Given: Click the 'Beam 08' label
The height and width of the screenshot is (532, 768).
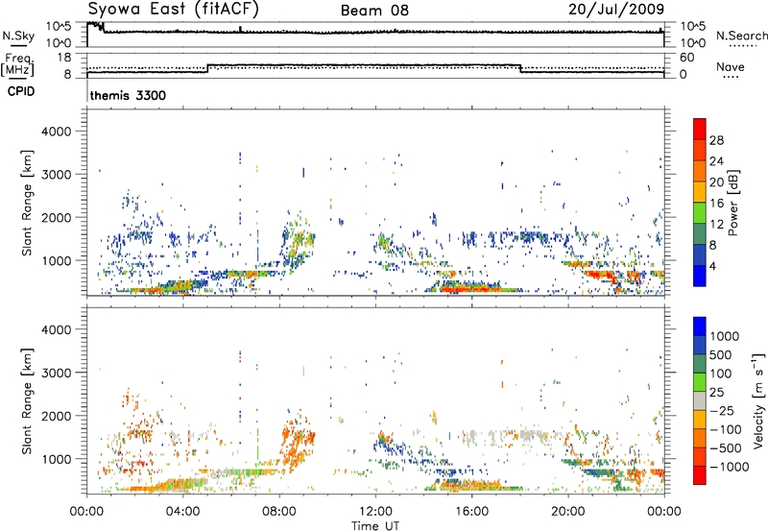Looking at the screenshot, I should point(374,11).
